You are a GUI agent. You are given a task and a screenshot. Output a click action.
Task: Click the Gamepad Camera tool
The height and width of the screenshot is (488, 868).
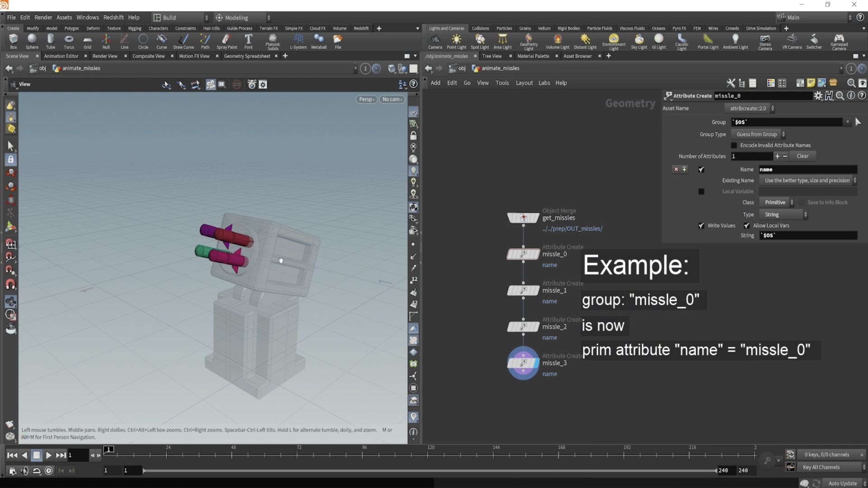click(839, 42)
